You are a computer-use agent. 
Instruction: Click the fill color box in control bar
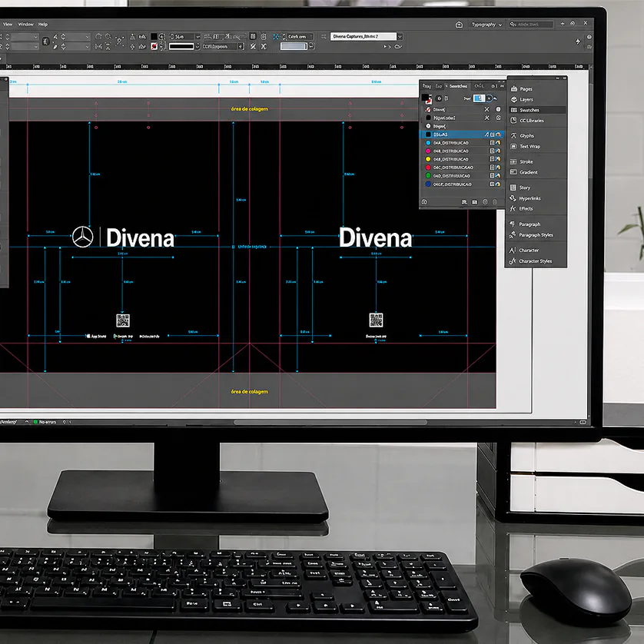154,37
